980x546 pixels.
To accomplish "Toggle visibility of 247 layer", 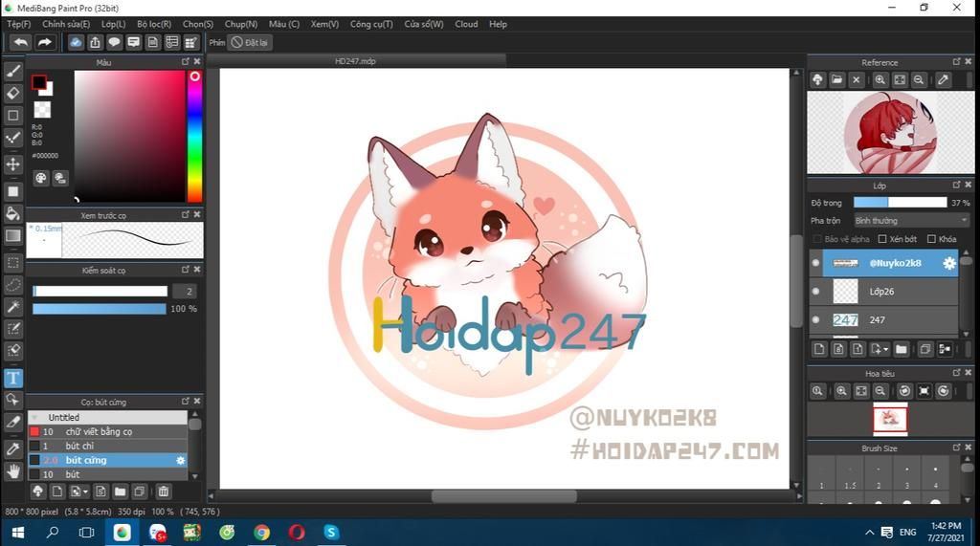I will [x=815, y=319].
